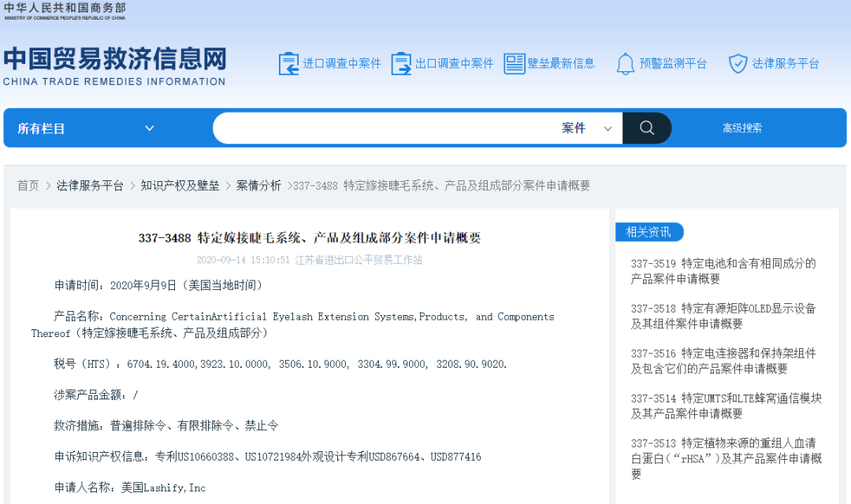Open the 337-3514 UMTS and LTE module article
851x504 pixels.
click(x=725, y=406)
